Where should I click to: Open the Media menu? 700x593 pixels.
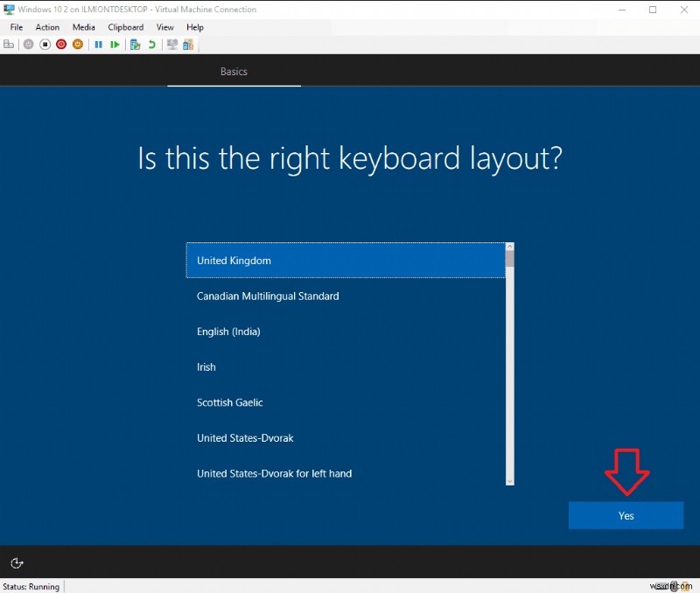pyautogui.click(x=83, y=27)
